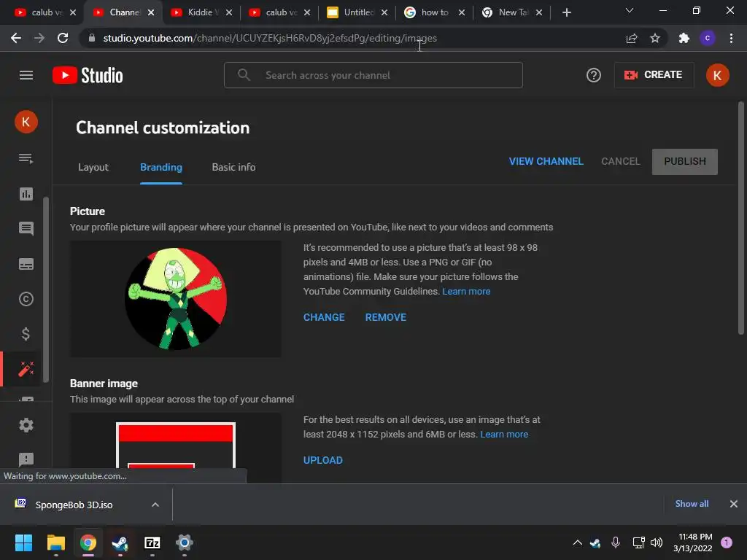
Task: Click the share page icon in address bar
Action: point(632,38)
